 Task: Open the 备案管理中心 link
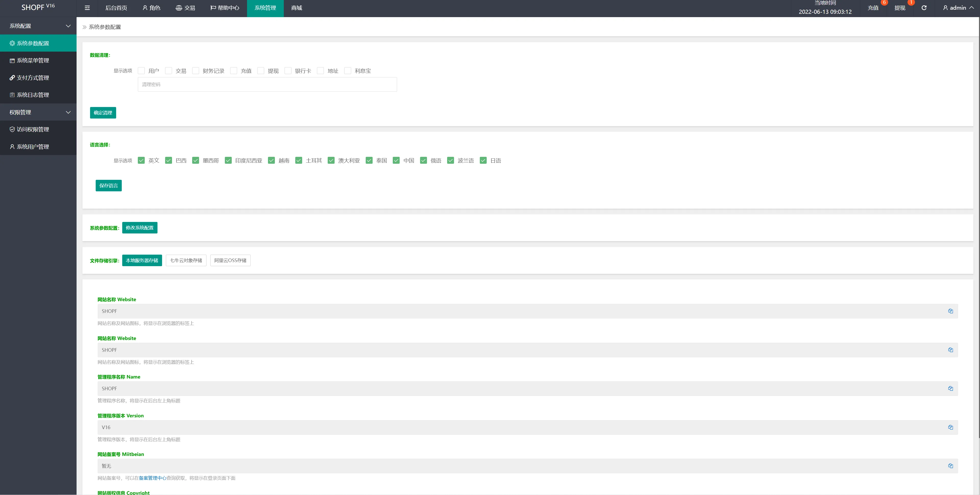(153, 478)
